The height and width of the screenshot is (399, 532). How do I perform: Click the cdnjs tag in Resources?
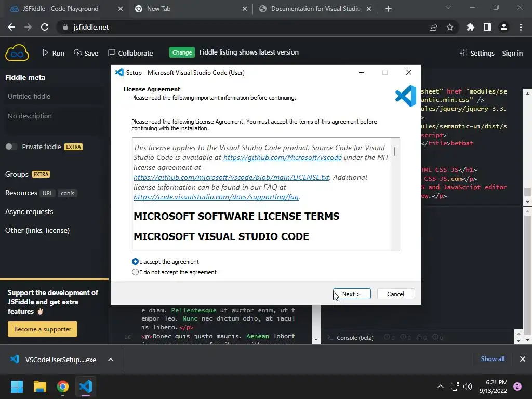click(68, 193)
